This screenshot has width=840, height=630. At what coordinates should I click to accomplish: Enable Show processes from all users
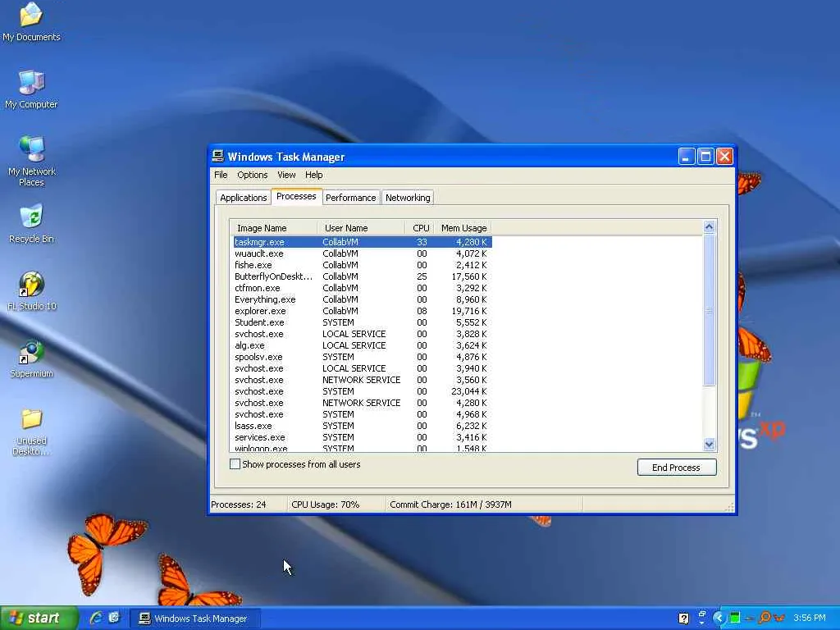(x=235, y=464)
